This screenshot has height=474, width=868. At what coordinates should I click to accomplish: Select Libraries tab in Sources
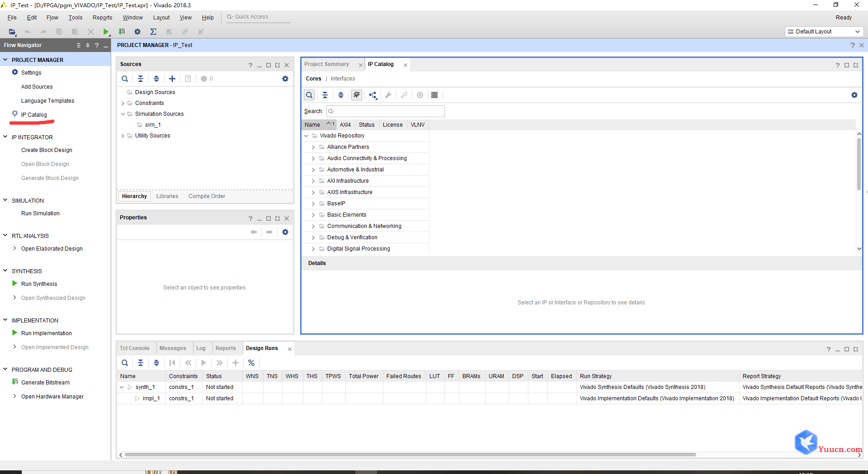[x=167, y=196]
